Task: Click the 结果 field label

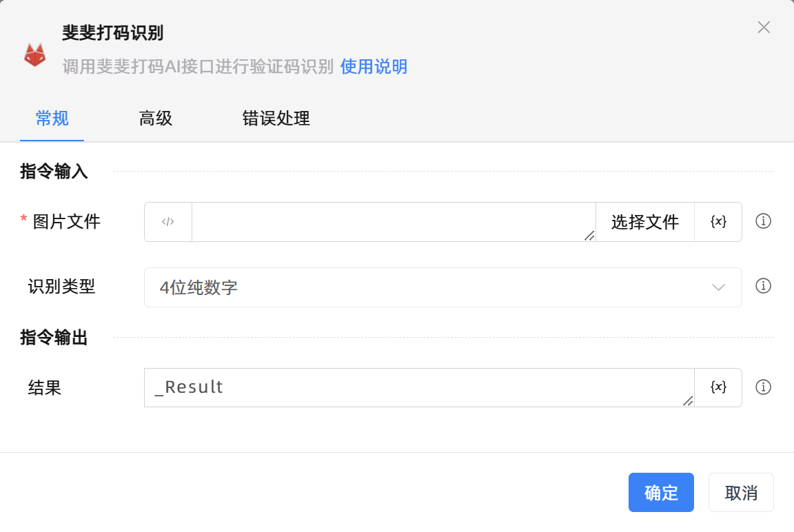Action: click(45, 388)
